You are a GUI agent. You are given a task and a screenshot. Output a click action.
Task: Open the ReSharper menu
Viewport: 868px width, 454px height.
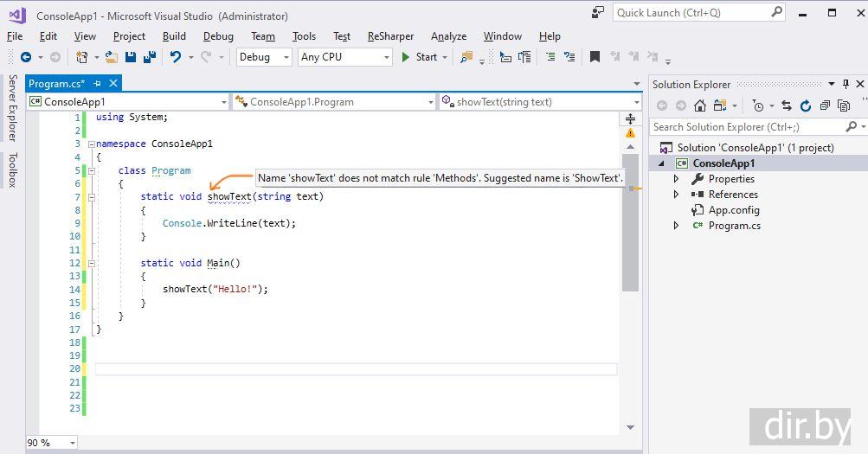click(390, 36)
